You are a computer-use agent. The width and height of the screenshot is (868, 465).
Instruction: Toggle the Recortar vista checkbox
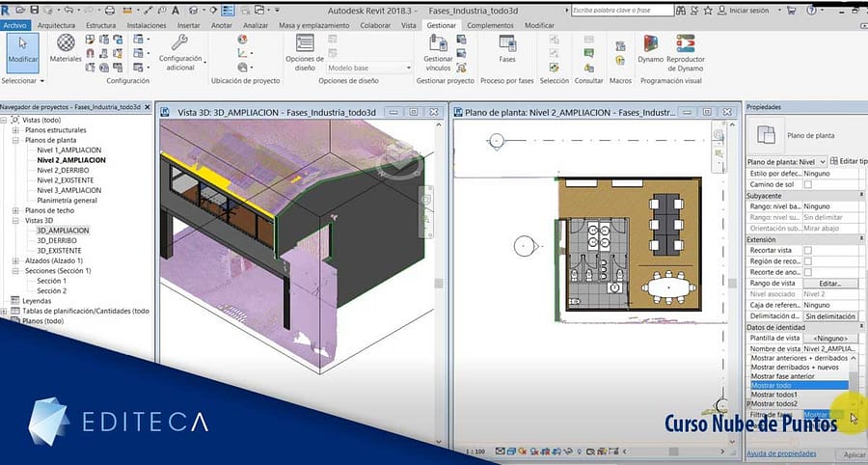click(x=807, y=250)
